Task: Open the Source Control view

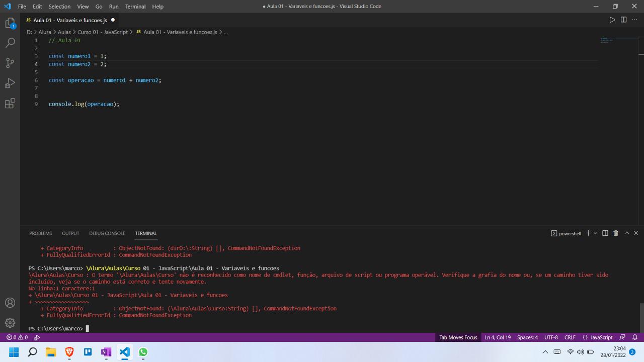Action: 10,63
